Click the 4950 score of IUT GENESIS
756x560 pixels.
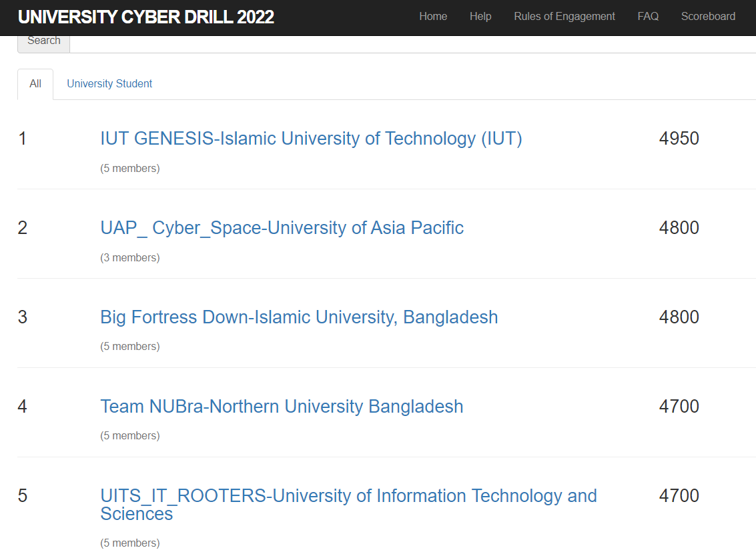coord(679,139)
